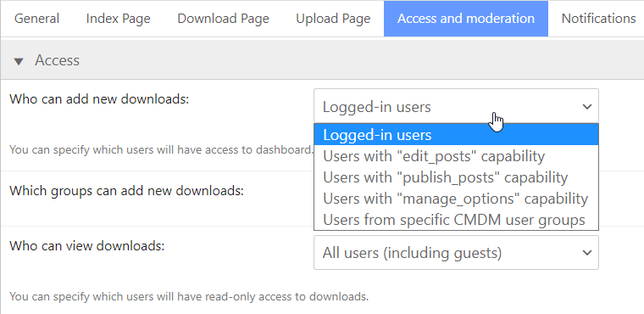Select Users with "manage_options" capability option

[x=456, y=199]
